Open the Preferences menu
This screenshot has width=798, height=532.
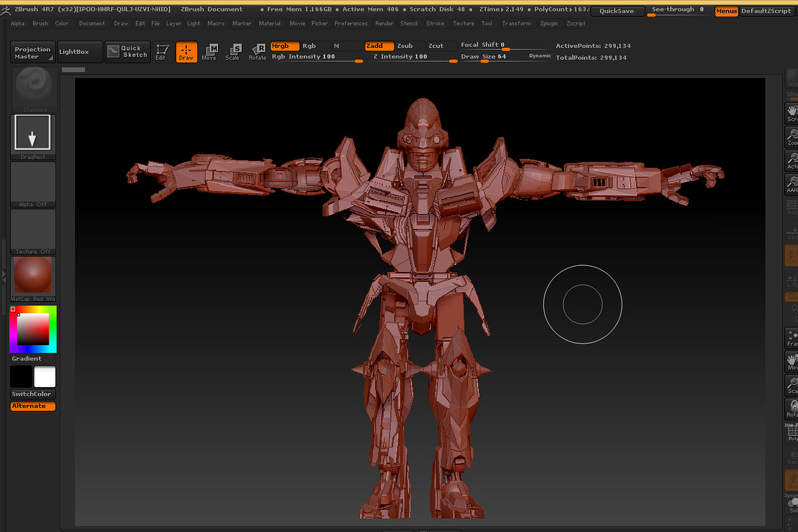click(x=351, y=23)
